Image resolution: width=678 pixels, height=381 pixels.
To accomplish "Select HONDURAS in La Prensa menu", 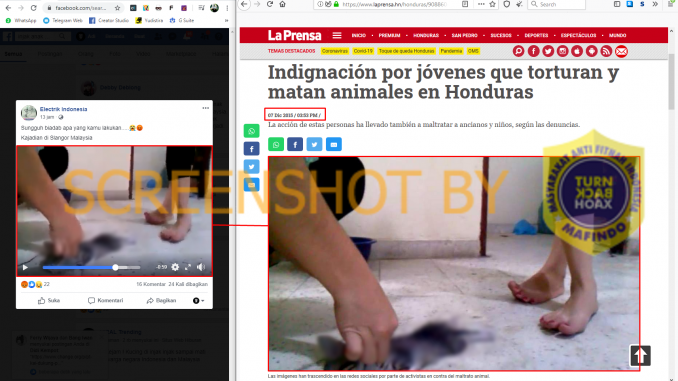I will [426, 35].
